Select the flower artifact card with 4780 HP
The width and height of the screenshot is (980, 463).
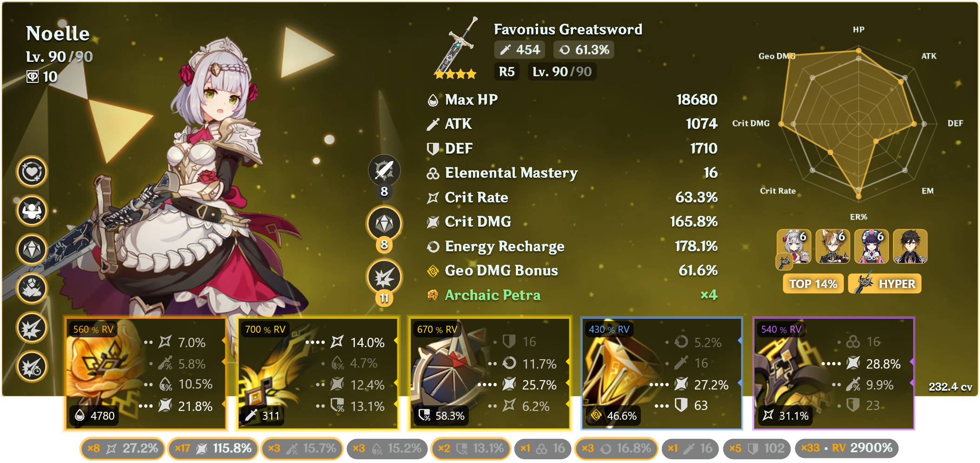click(146, 374)
